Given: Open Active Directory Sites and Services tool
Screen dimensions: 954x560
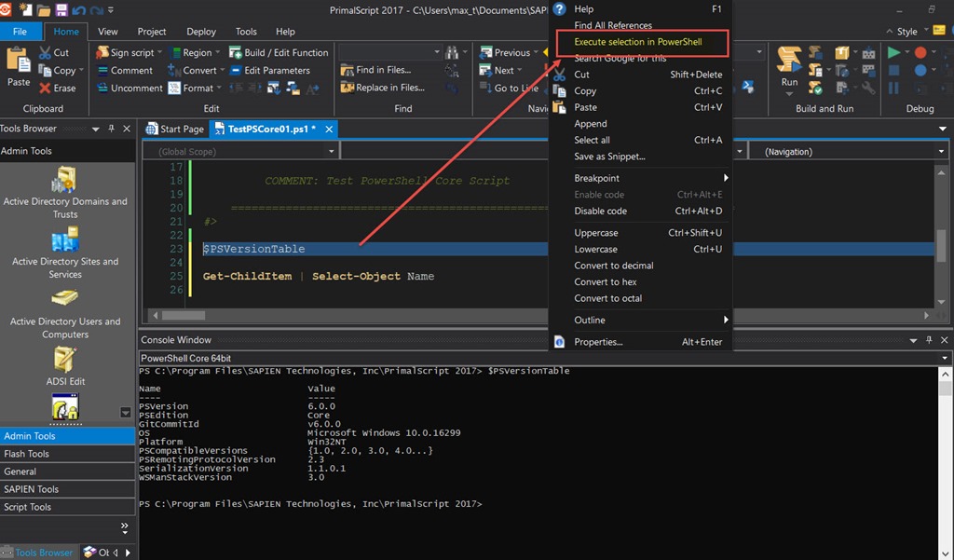Looking at the screenshot, I should (65, 253).
